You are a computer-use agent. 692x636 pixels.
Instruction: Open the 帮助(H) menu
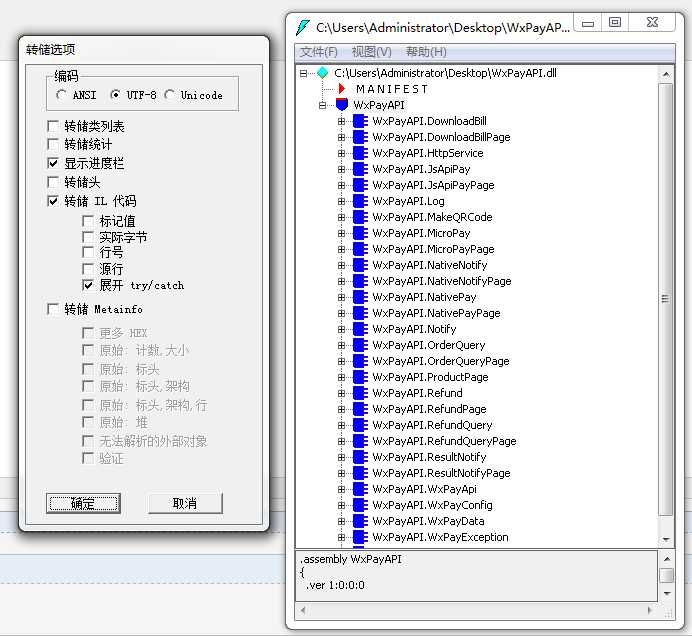point(426,52)
